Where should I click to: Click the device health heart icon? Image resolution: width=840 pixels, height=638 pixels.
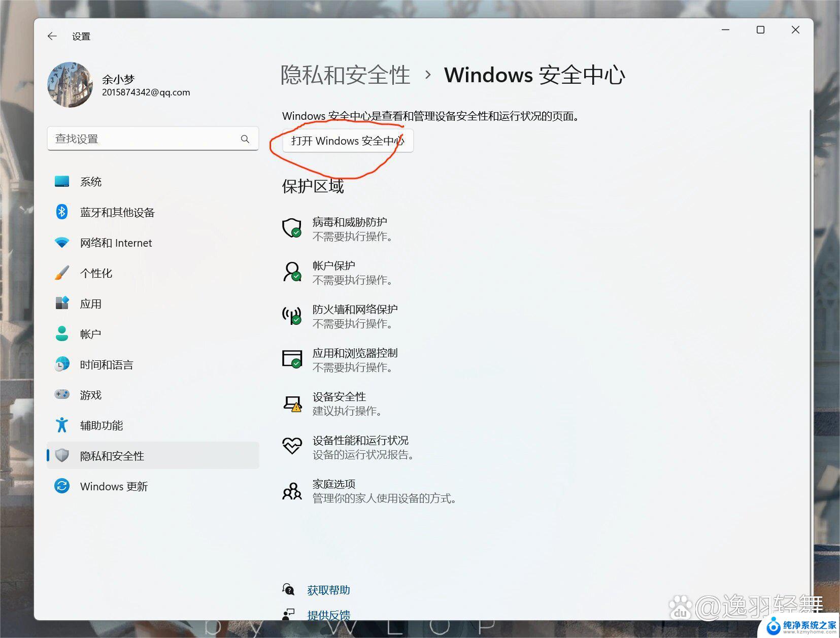(292, 446)
